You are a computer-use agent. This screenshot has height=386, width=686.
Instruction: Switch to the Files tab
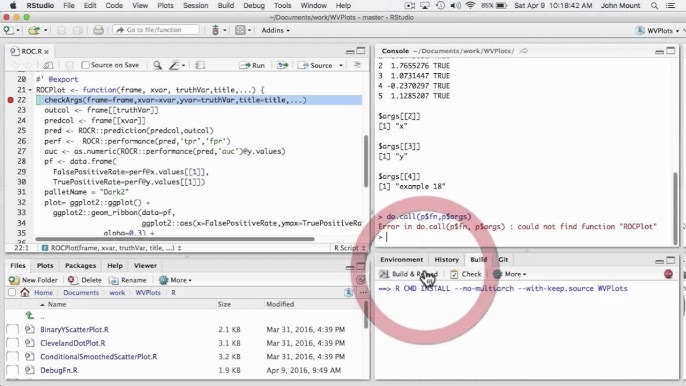point(18,266)
